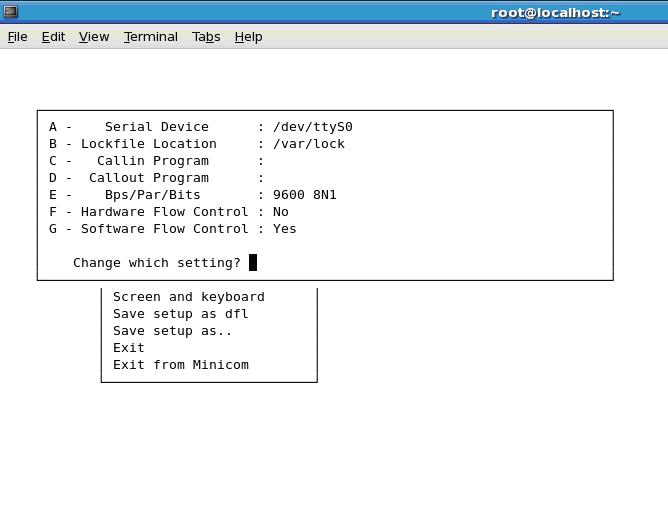Toggle Hardware Flow Control value No

[x=281, y=212]
